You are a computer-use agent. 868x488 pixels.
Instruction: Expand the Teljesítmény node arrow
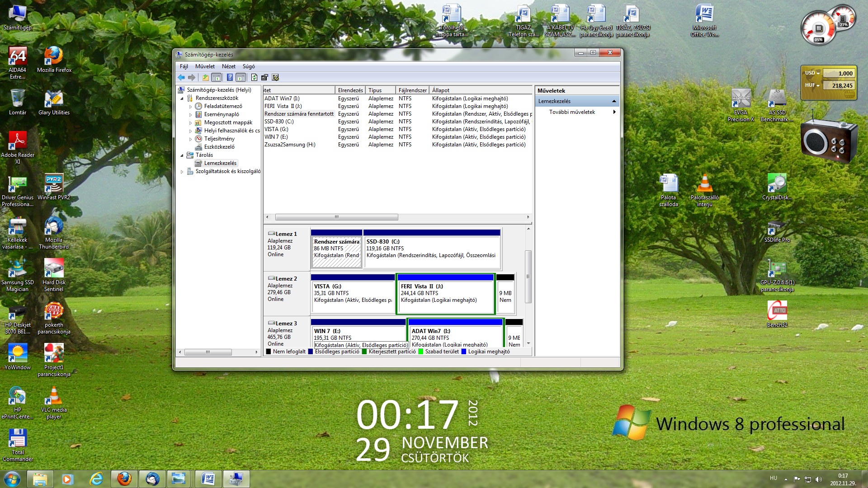point(190,139)
